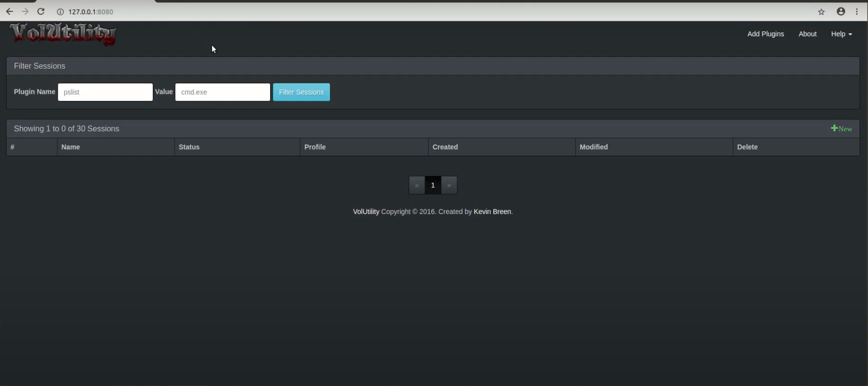This screenshot has width=868, height=386.
Task: Create a session with +New
Action: click(841, 129)
